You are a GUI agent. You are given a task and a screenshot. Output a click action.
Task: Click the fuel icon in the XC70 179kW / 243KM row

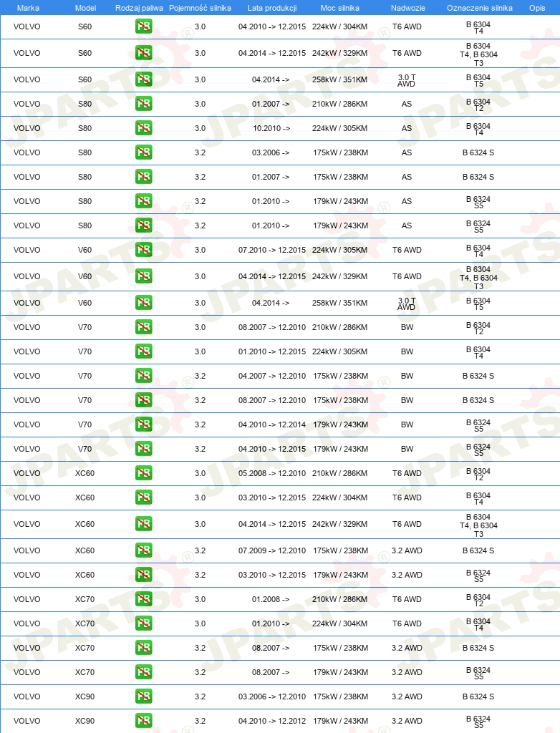(x=144, y=672)
